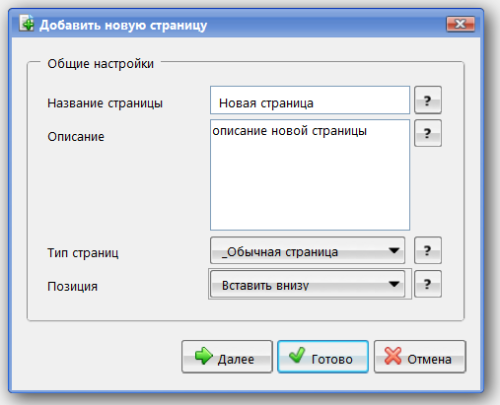The width and height of the screenshot is (500, 405).
Task: Click the add-page icon in the title bar
Action: pyautogui.click(x=26, y=23)
